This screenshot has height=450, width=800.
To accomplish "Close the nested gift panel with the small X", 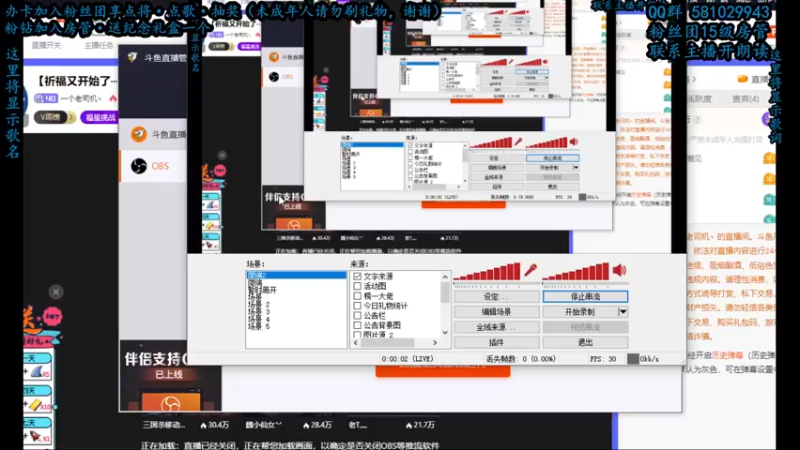I will point(222,155).
